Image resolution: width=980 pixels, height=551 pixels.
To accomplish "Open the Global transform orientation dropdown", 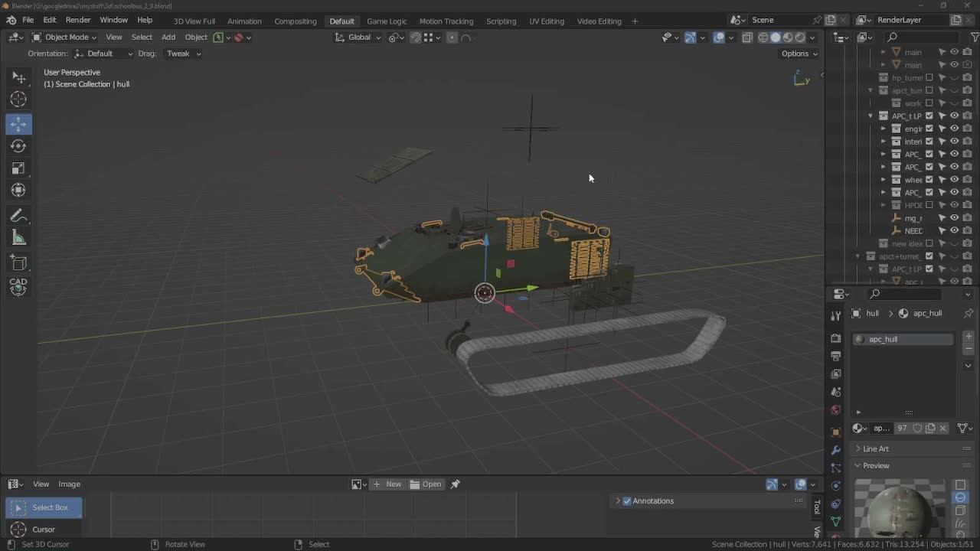I will click(358, 37).
